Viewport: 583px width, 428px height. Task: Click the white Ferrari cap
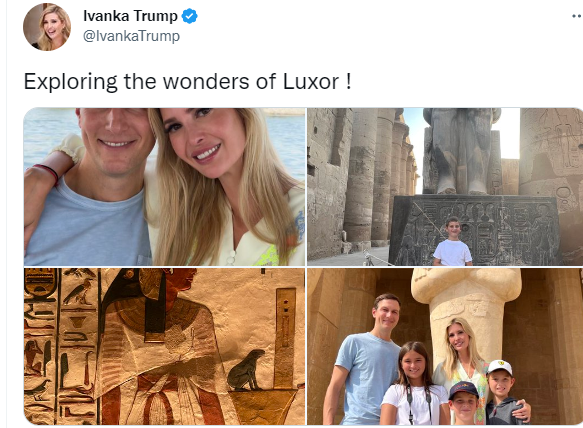click(500, 367)
